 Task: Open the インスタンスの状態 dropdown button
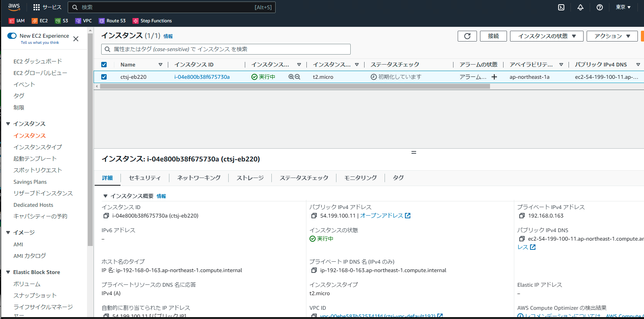click(547, 36)
